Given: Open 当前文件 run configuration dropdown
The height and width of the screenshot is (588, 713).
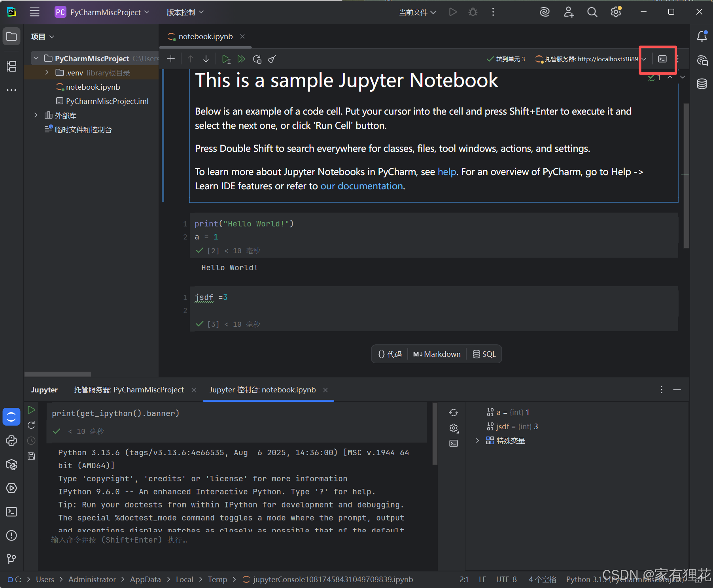Looking at the screenshot, I should 417,12.
